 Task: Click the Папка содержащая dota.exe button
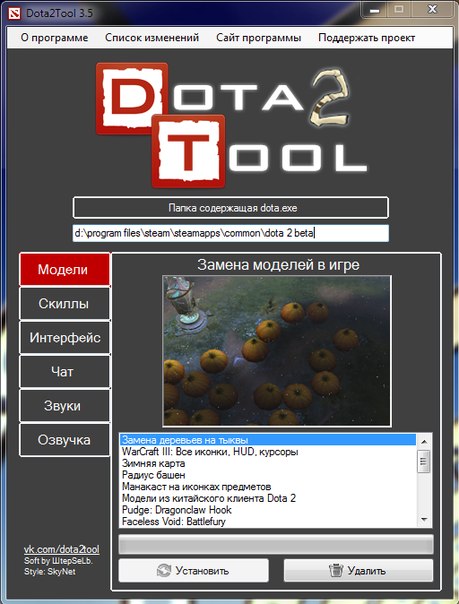(231, 208)
